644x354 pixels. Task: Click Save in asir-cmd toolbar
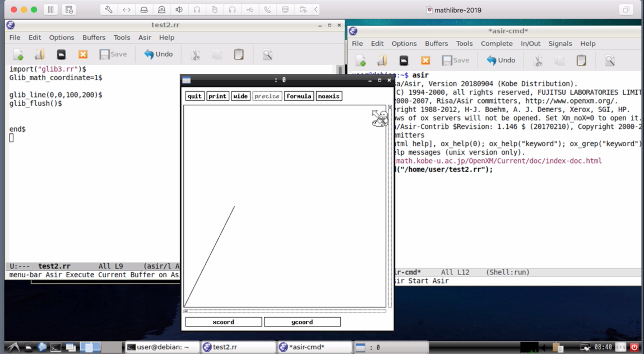(456, 60)
